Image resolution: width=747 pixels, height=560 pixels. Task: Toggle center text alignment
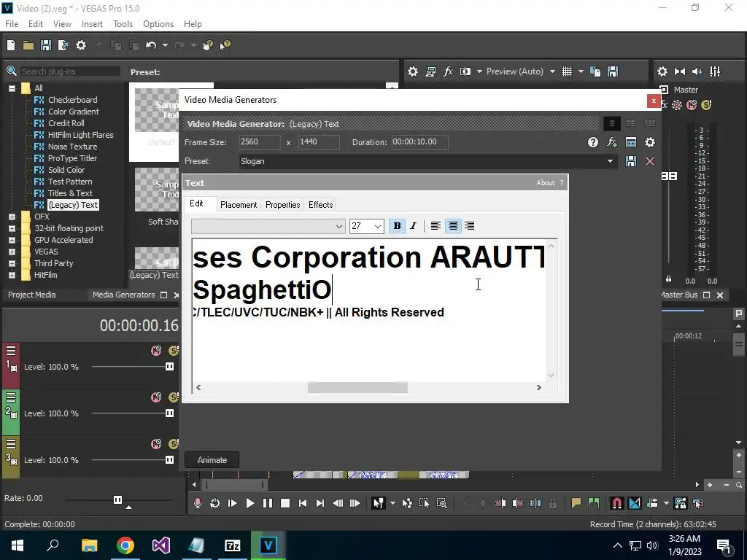click(453, 226)
